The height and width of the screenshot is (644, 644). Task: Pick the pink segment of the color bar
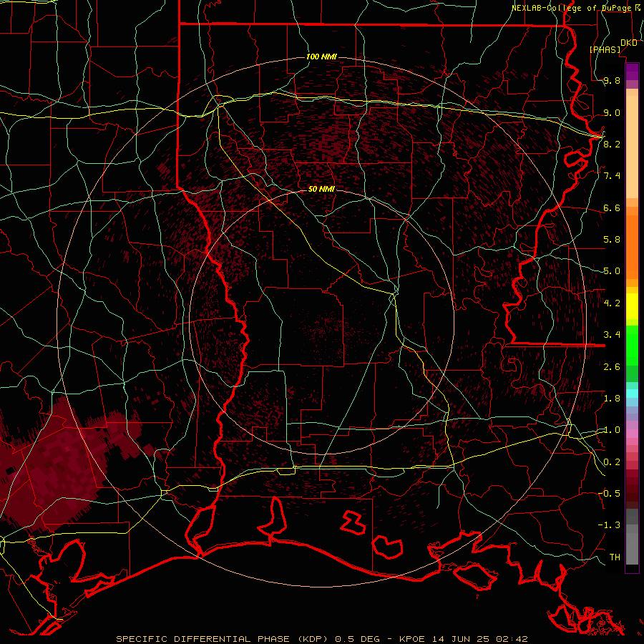point(632,434)
